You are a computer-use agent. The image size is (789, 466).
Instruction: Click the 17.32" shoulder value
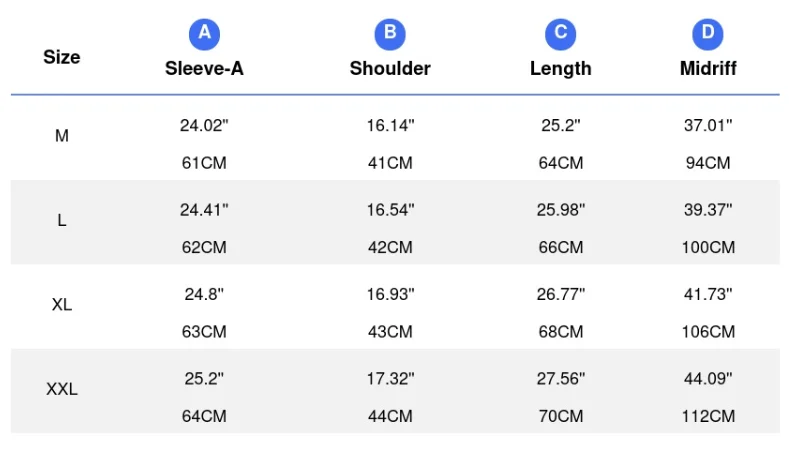coord(390,378)
